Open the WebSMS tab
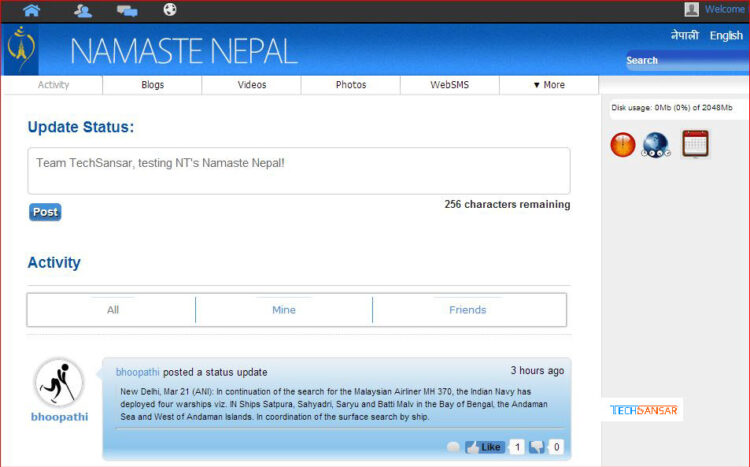Viewport: 750px width, 467px height. [x=450, y=85]
